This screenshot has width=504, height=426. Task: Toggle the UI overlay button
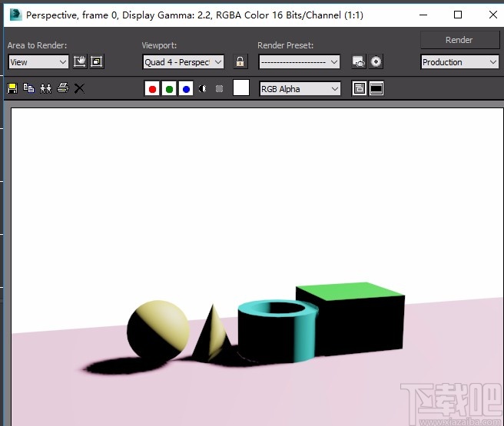pyautogui.click(x=359, y=88)
